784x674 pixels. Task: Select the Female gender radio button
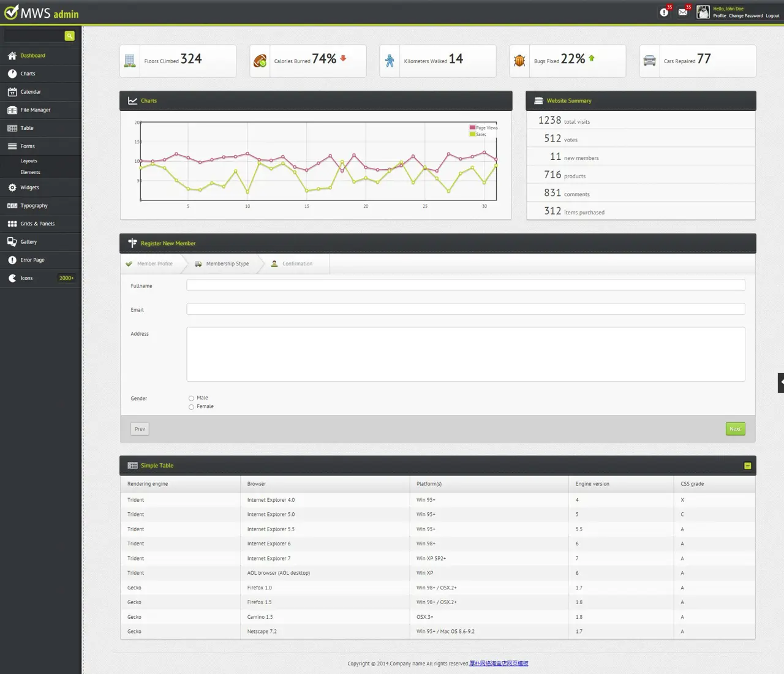191,407
